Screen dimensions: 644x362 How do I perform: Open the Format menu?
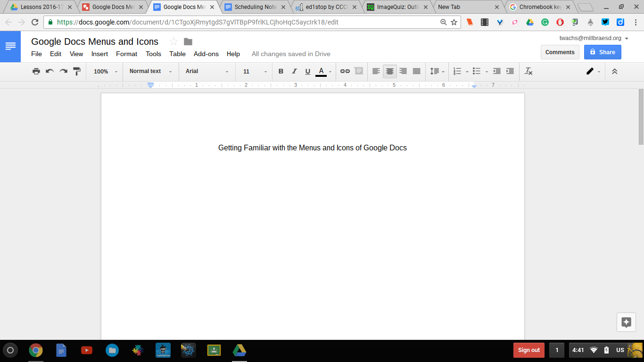click(x=127, y=54)
